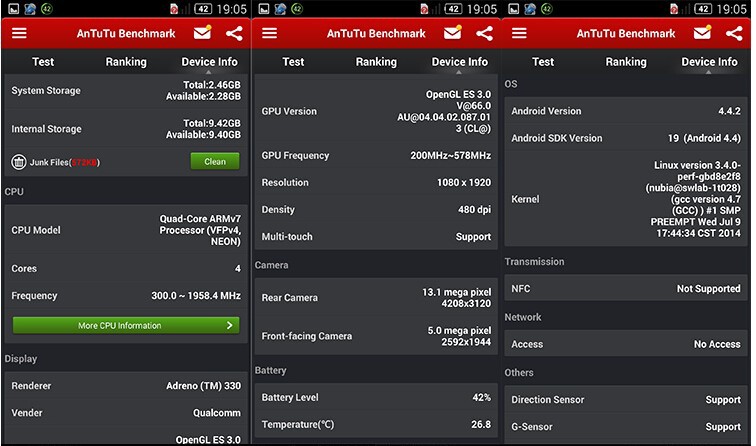The height and width of the screenshot is (446, 756).
Task: Open hamburger menu on GPU Version screen
Action: point(269,33)
